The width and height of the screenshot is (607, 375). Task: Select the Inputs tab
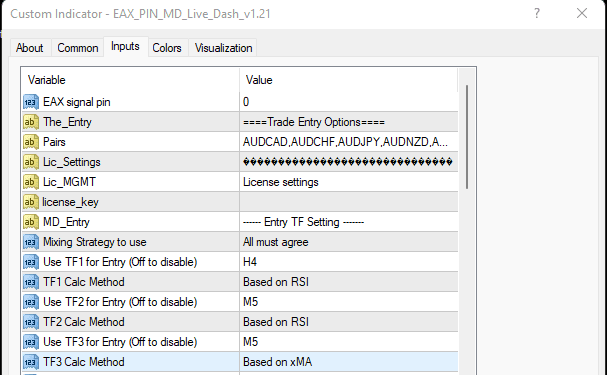tap(125, 46)
